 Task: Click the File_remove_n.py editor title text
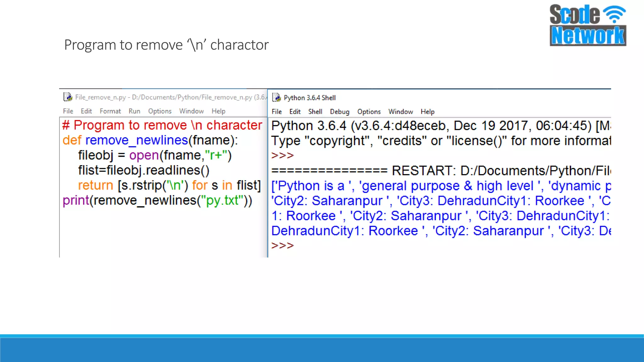(x=171, y=97)
